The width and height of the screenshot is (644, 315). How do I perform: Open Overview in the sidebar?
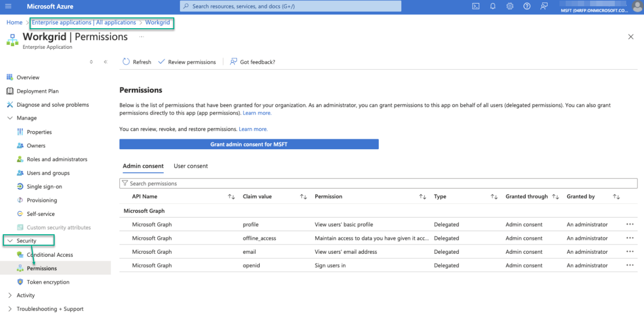(x=28, y=77)
